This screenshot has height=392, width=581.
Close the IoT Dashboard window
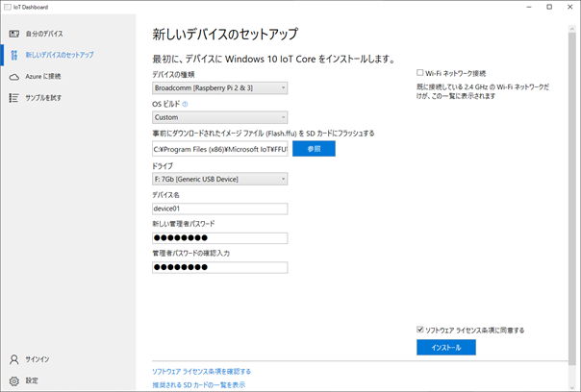(570, 7)
